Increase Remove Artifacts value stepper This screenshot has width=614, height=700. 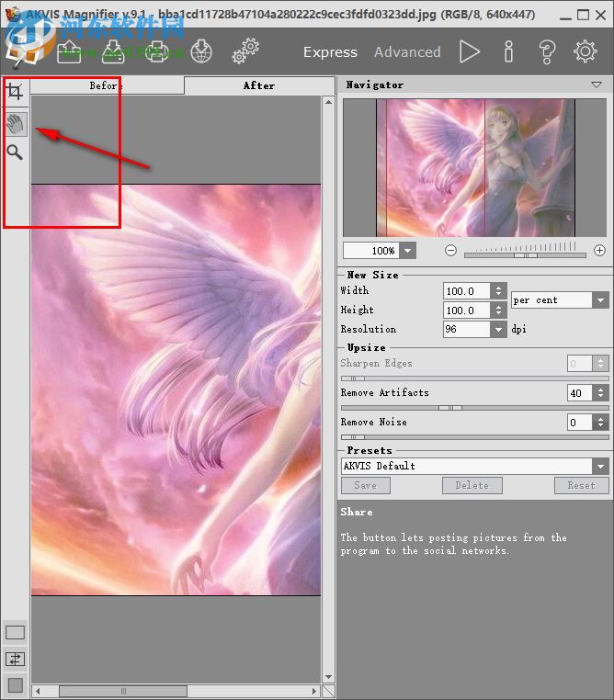pos(600,390)
